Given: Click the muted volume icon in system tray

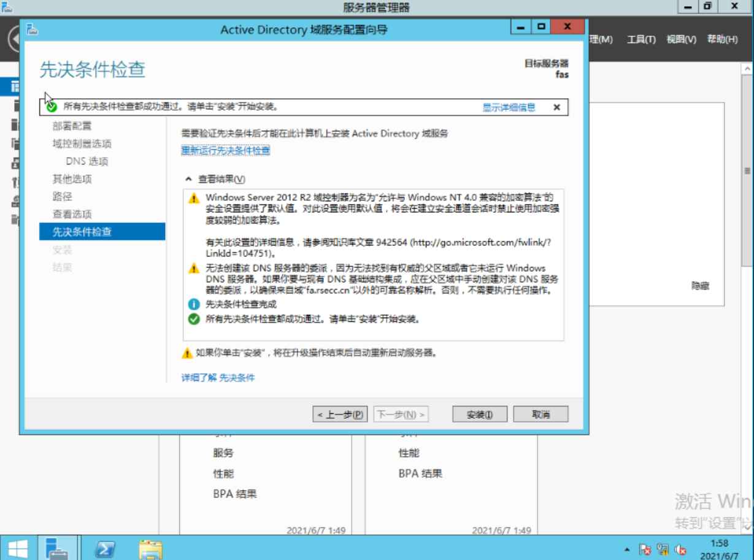Looking at the screenshot, I should 681,549.
